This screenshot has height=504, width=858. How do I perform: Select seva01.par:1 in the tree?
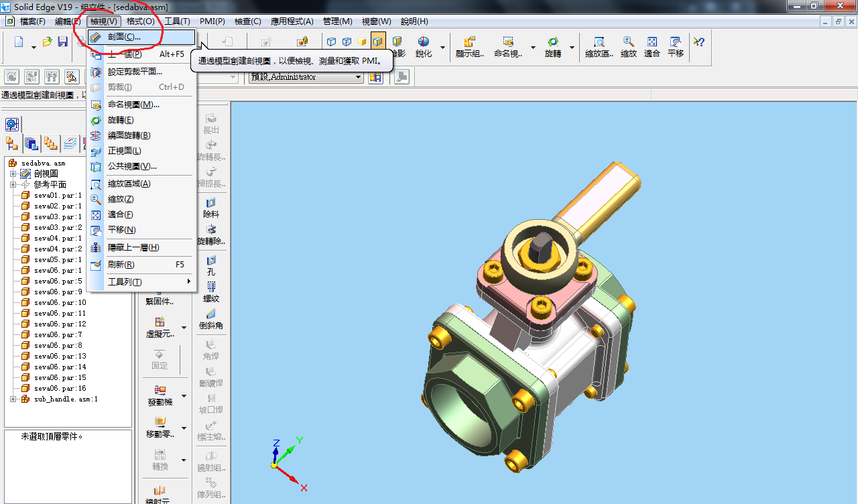click(x=58, y=195)
